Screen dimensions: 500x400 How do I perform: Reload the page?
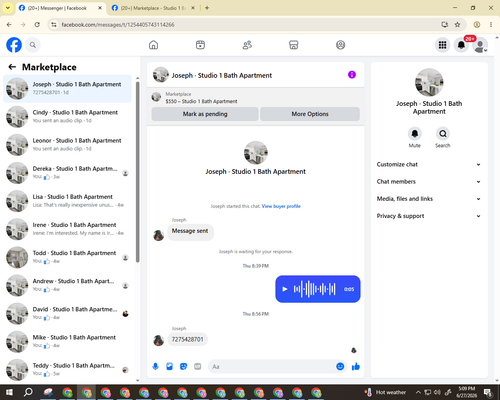click(x=37, y=25)
